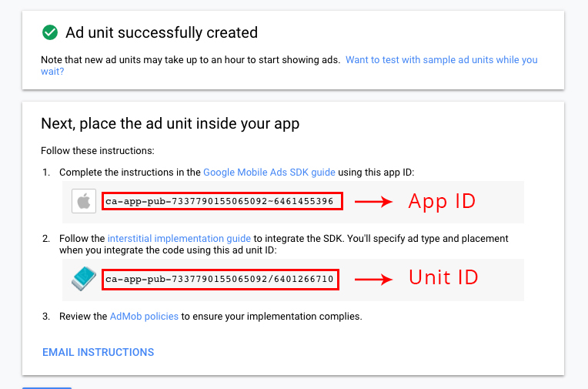
Task: Click the blue button at the page bottom
Action: pyautogui.click(x=47, y=388)
